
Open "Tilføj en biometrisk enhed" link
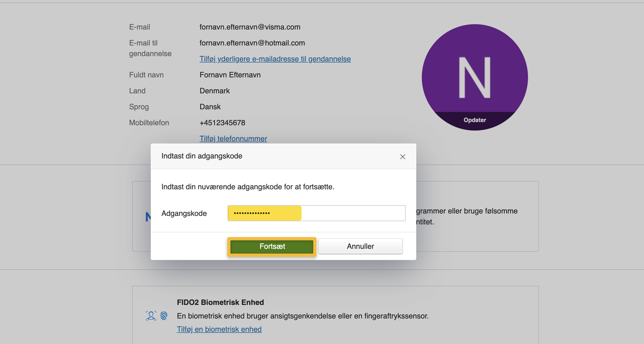click(x=219, y=329)
